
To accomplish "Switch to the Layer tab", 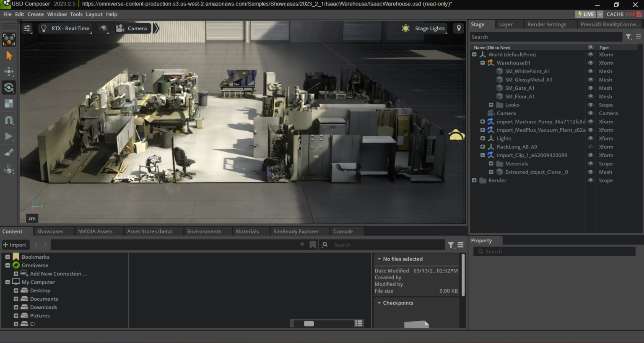I will pos(505,24).
